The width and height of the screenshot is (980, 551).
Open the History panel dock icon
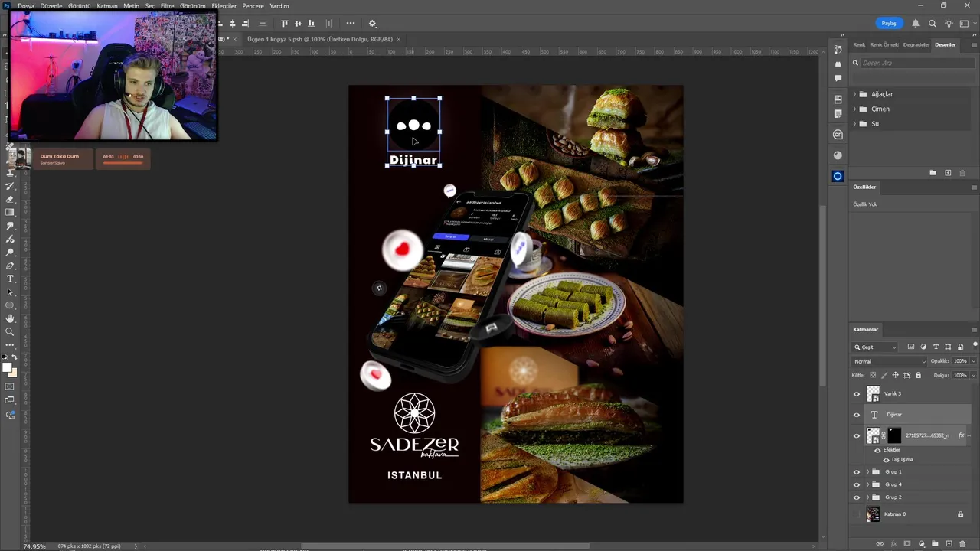point(838,50)
